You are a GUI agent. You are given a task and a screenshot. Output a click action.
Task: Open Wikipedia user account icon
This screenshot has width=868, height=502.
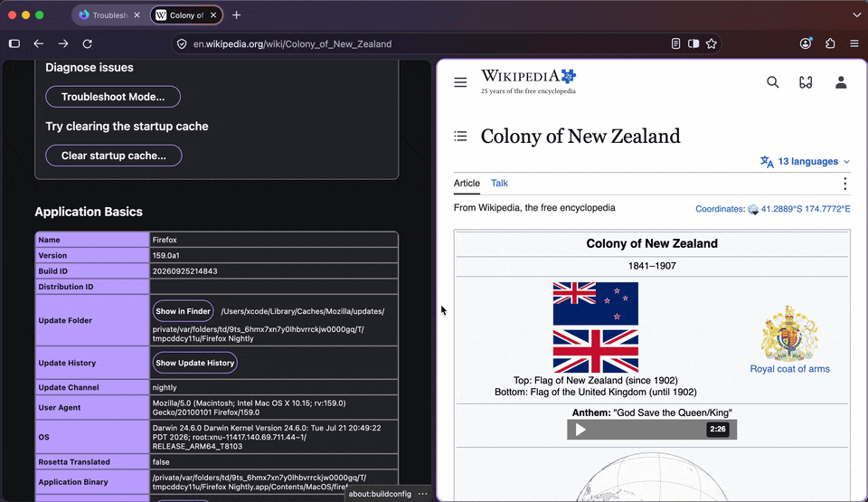click(x=841, y=82)
